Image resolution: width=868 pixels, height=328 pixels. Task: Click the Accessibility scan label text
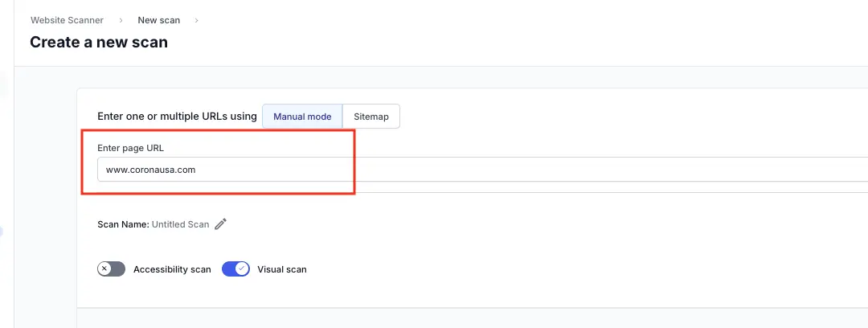(172, 269)
